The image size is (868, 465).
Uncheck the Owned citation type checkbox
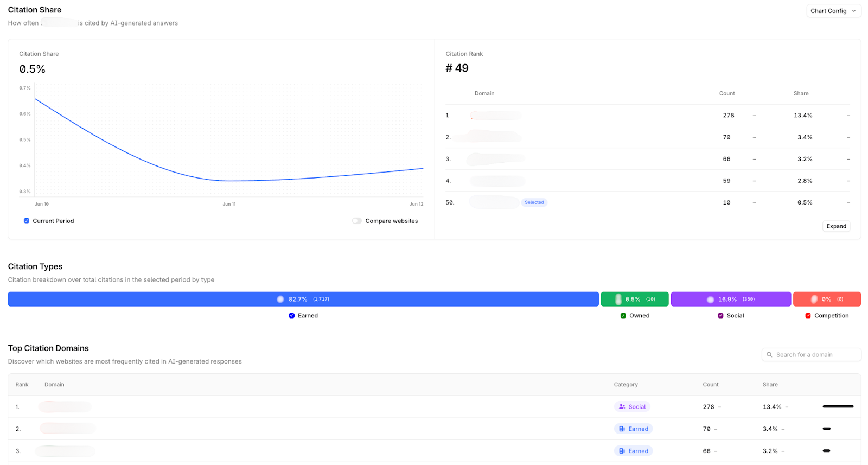pos(623,316)
